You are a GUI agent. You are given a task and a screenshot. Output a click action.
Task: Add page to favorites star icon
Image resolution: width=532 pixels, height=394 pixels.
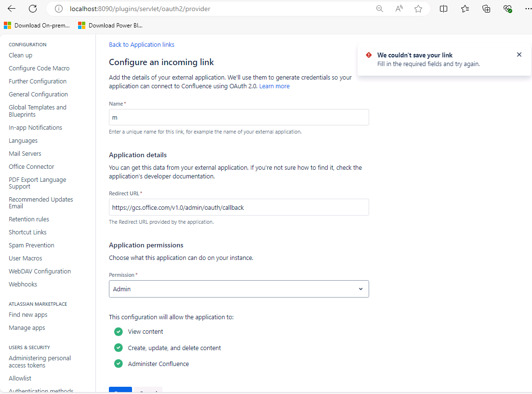[x=418, y=9]
